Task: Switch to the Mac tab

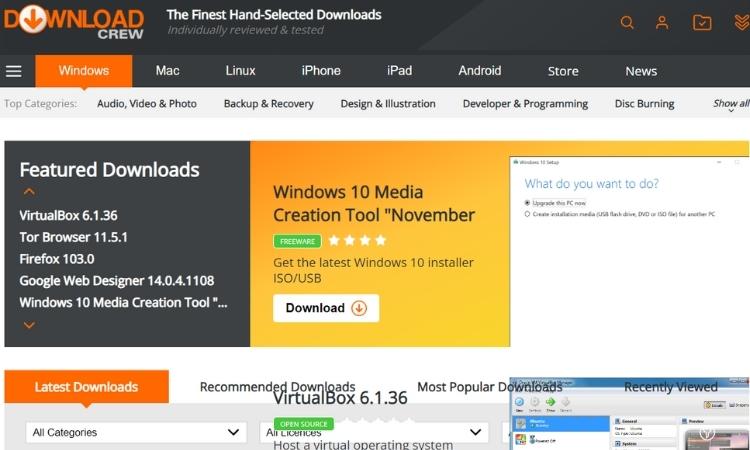Action: pos(167,71)
